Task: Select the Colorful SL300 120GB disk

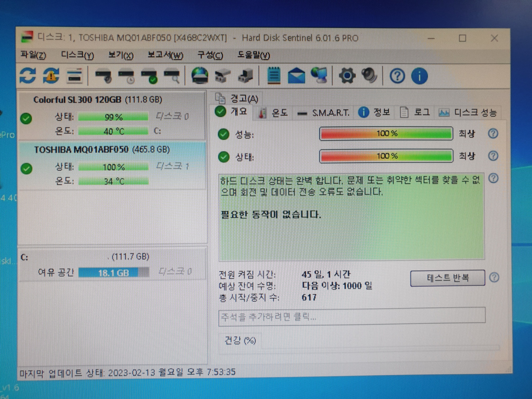Action: (112, 115)
